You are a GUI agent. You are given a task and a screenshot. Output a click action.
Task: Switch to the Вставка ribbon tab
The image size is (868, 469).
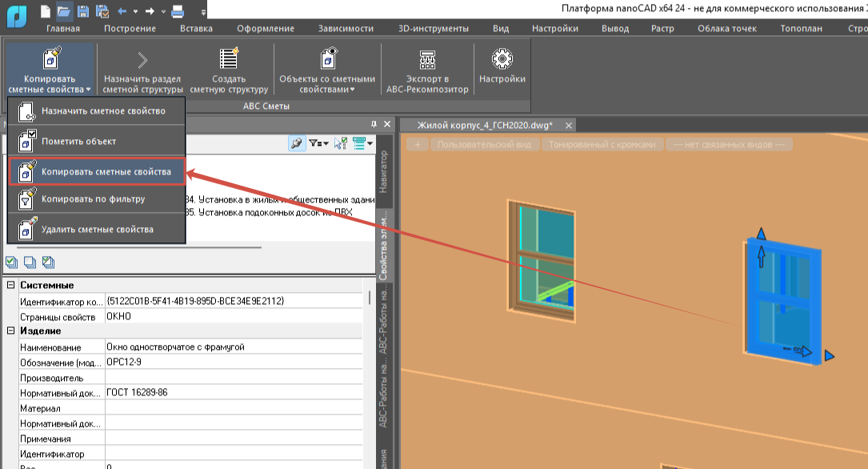196,28
